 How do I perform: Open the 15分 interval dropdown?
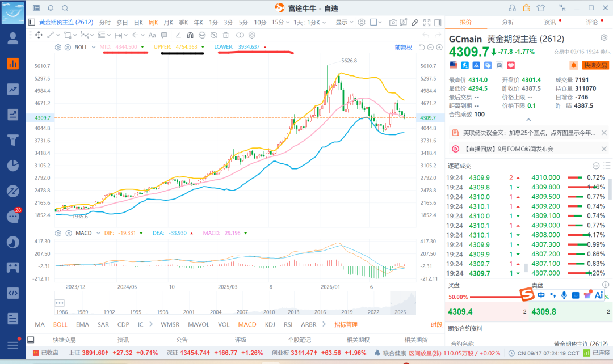pos(280,22)
